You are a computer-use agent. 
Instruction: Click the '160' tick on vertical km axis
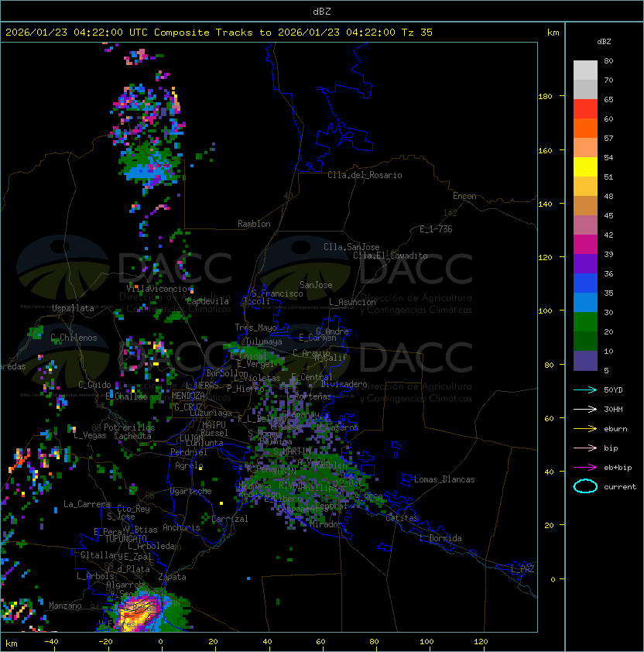[x=545, y=150]
